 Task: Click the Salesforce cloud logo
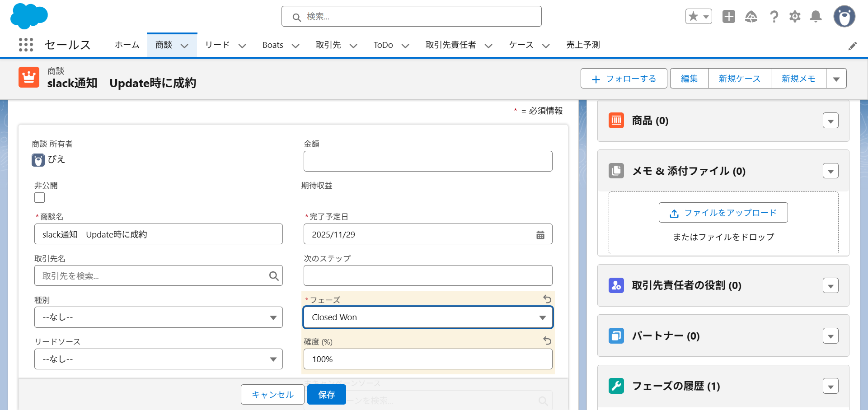point(29,16)
